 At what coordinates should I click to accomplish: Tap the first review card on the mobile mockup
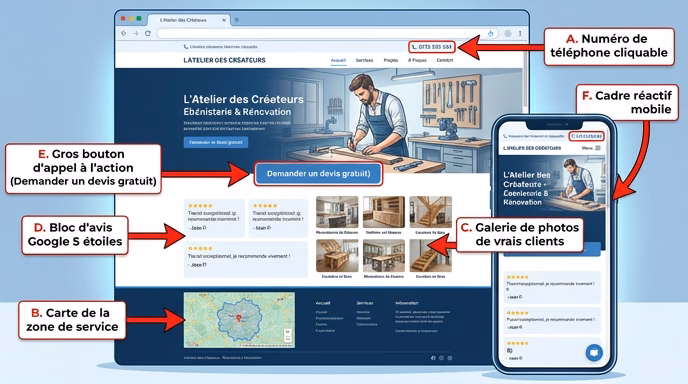pos(552,287)
